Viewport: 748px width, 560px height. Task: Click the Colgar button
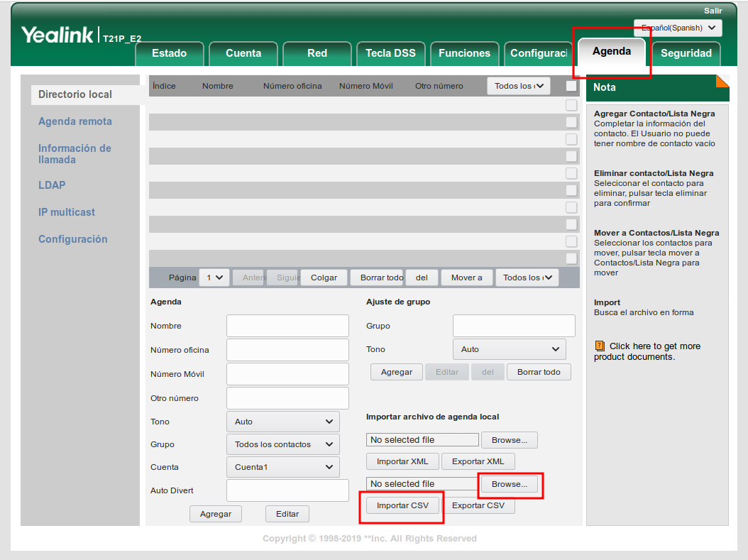(x=324, y=278)
